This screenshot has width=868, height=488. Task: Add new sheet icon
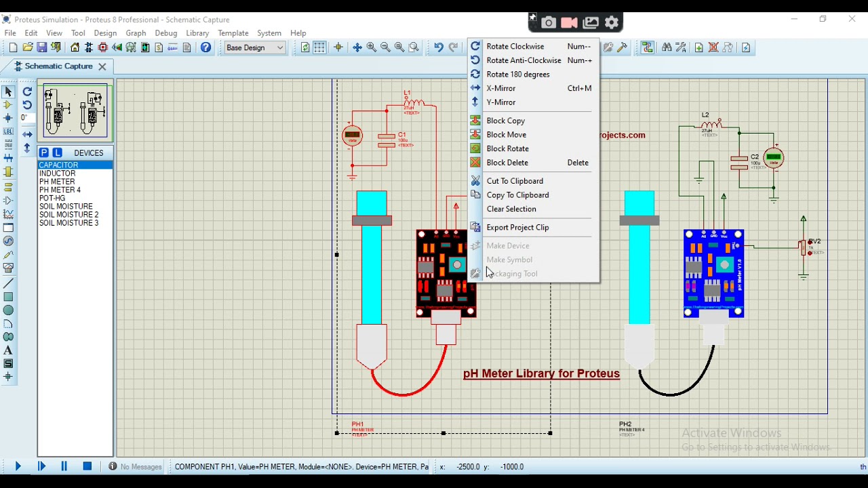pos(699,47)
